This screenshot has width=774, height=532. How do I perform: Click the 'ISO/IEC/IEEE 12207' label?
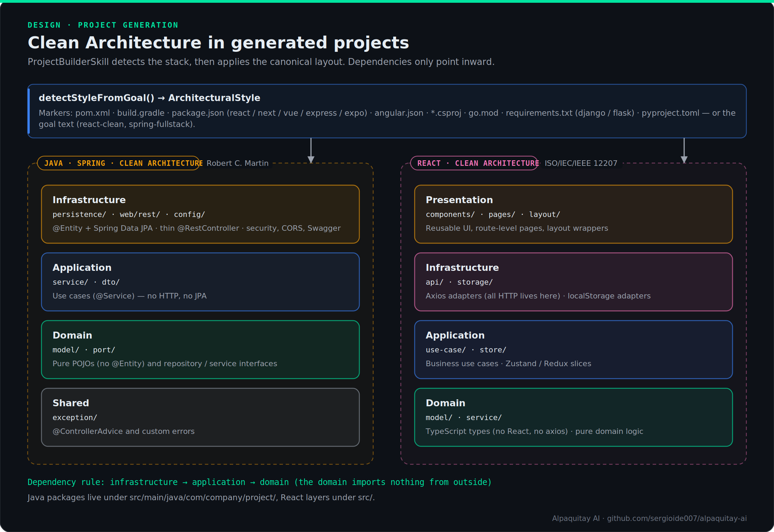click(581, 163)
